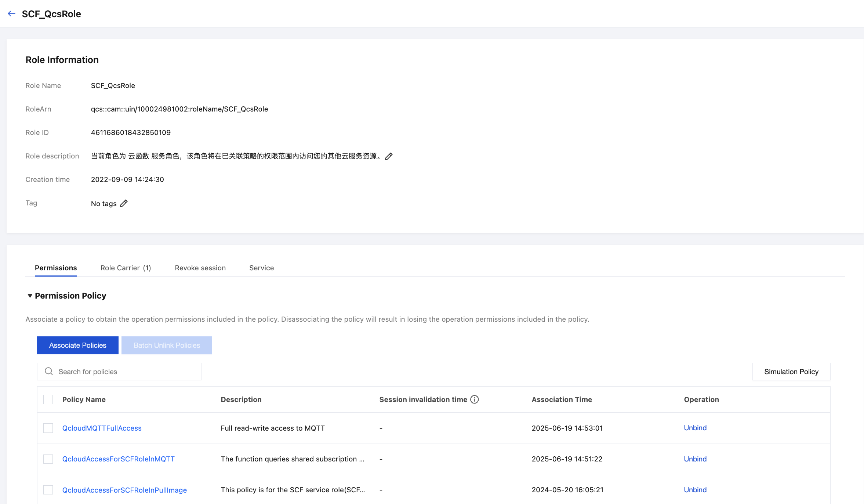This screenshot has width=864, height=504.
Task: Check the QcloudMQTTFullAccess row checkbox
Action: (48, 428)
